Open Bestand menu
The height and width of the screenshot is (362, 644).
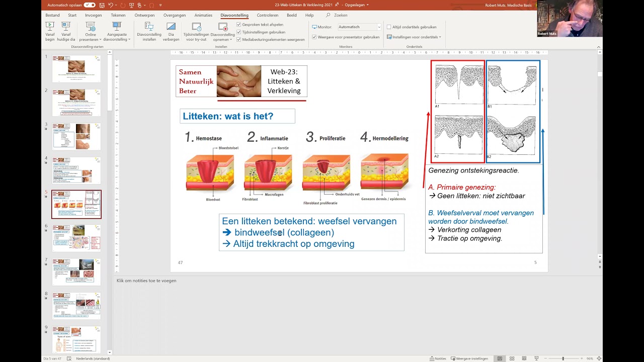(52, 15)
